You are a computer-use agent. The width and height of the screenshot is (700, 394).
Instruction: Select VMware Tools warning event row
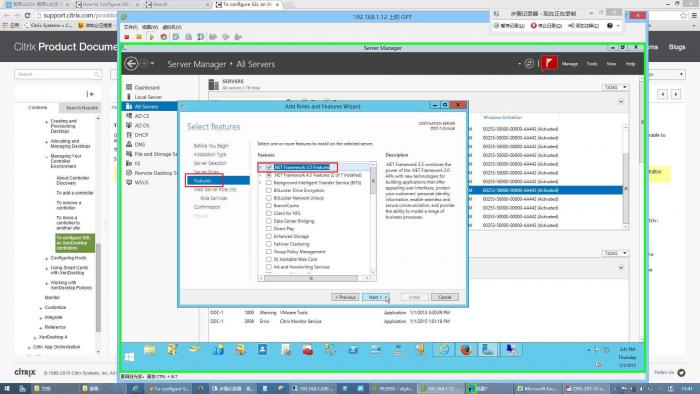330,312
